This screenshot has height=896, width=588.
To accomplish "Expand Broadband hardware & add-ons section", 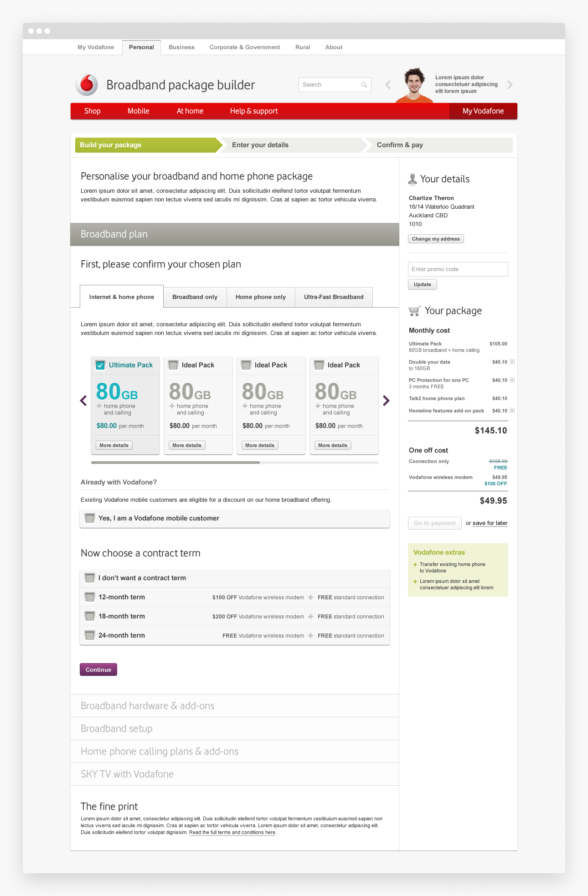I will (x=147, y=706).
